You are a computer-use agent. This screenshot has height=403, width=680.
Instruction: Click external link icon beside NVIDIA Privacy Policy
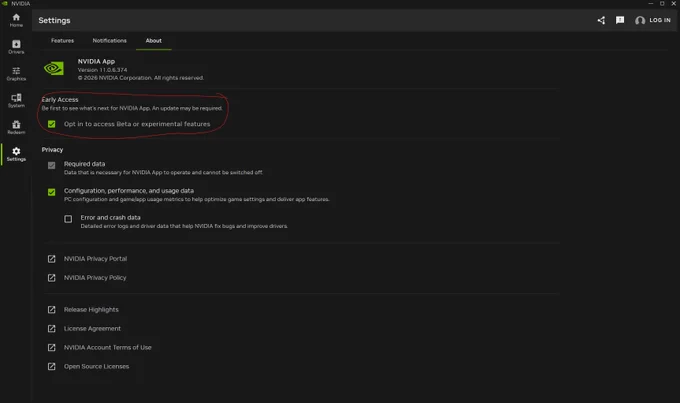tap(52, 278)
